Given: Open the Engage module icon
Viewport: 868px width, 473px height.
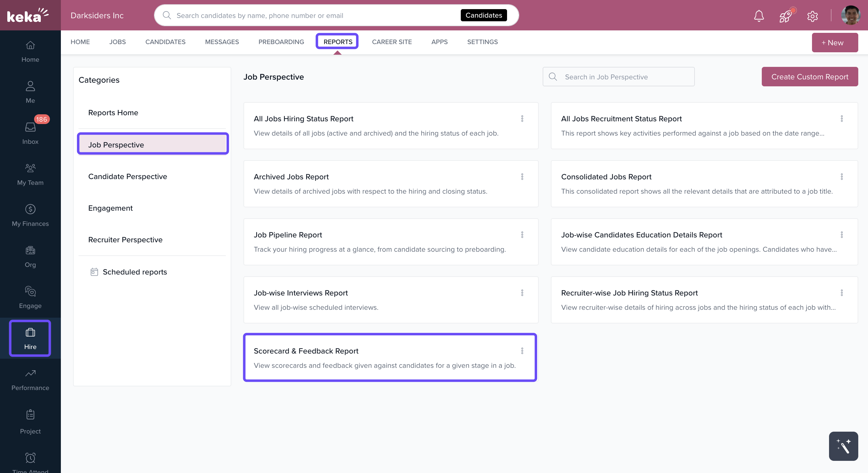Looking at the screenshot, I should point(30,297).
